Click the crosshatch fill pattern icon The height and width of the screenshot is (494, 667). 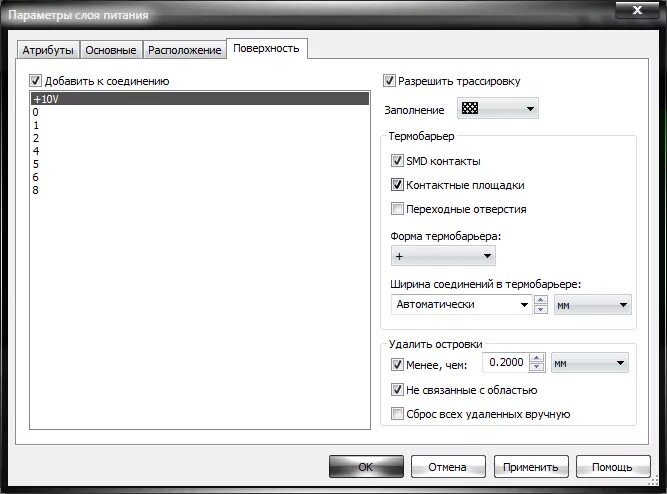click(470, 108)
